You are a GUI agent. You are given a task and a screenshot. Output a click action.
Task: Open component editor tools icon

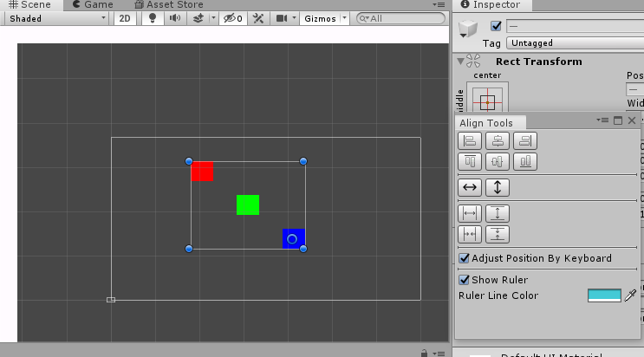point(258,18)
